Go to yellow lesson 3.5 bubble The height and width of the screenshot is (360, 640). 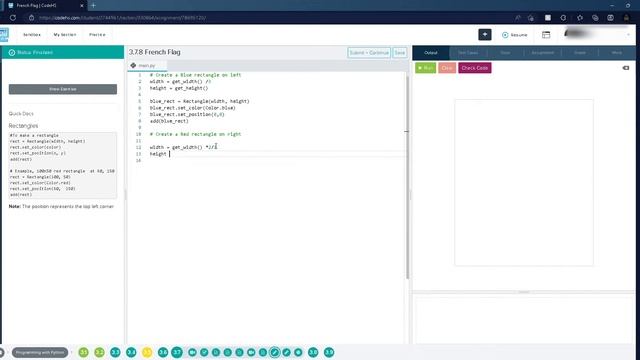(x=147, y=352)
